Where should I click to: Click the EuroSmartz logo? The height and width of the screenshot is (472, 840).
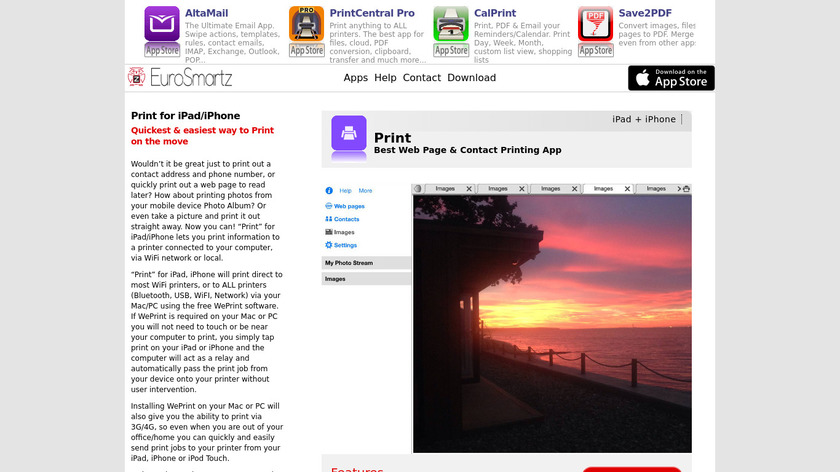pyautogui.click(x=180, y=78)
